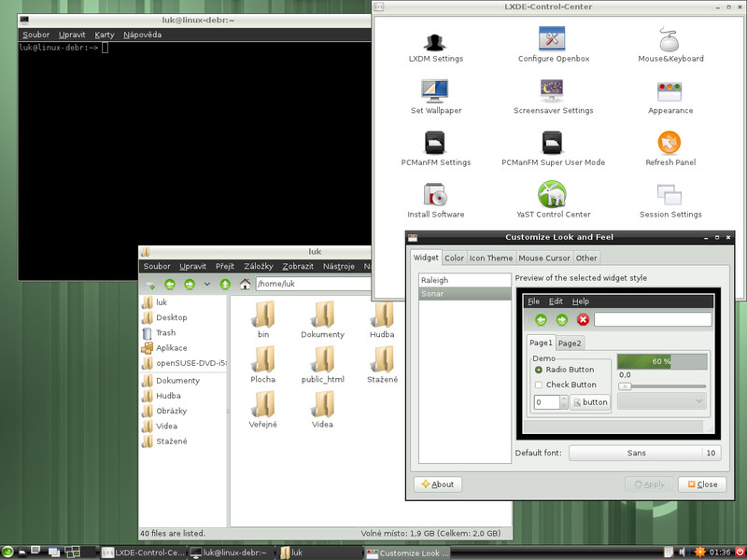Viewport: 747px width, 560px height.
Task: Open the Záložky menu in the file manager
Action: point(259,266)
